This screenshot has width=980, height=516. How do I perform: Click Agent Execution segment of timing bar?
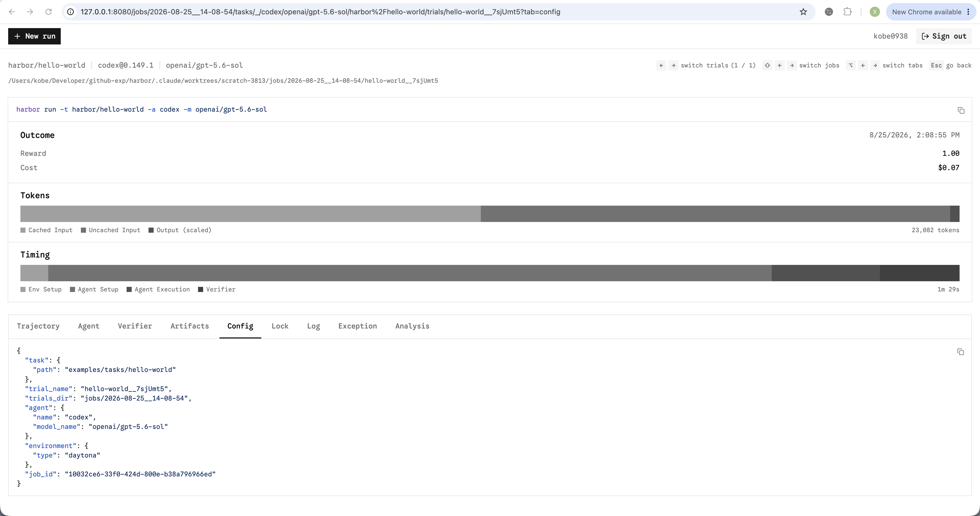click(826, 273)
